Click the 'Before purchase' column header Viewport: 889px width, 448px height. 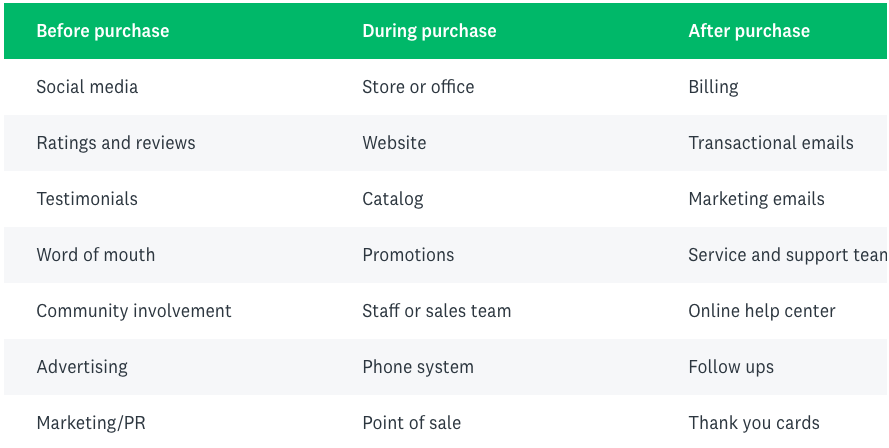point(103,31)
